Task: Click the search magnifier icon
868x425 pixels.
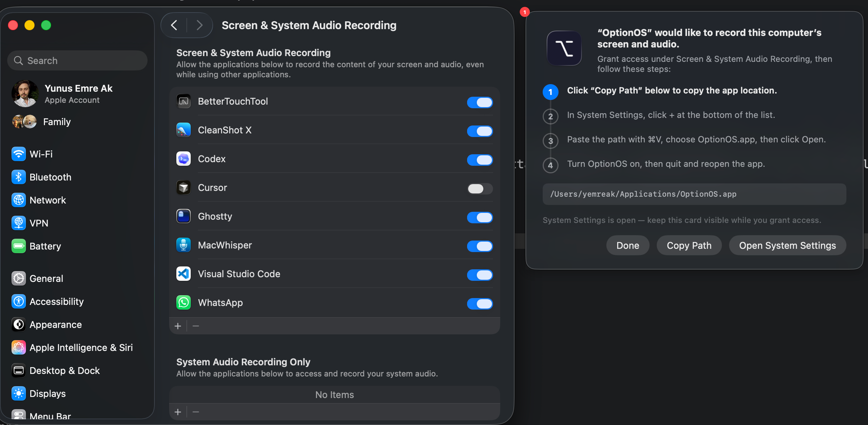Action: (18, 61)
